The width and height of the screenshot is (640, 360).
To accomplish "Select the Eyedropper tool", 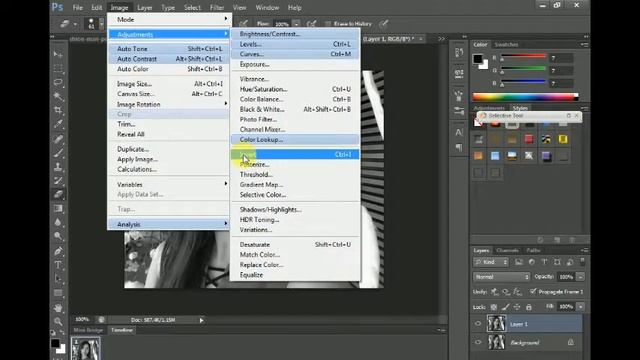I will [x=58, y=124].
